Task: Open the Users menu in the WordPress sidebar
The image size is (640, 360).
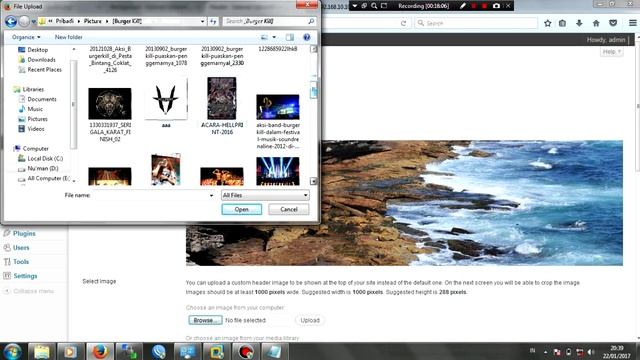Action: (21, 248)
